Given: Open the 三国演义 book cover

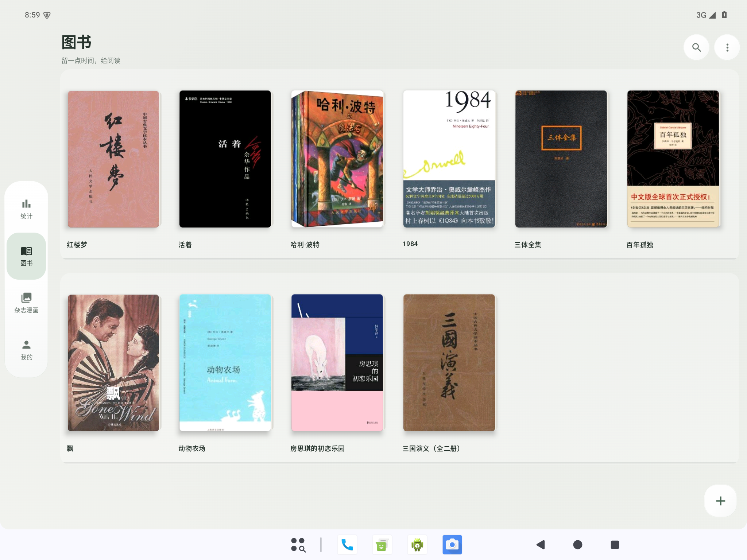Looking at the screenshot, I should tap(449, 363).
